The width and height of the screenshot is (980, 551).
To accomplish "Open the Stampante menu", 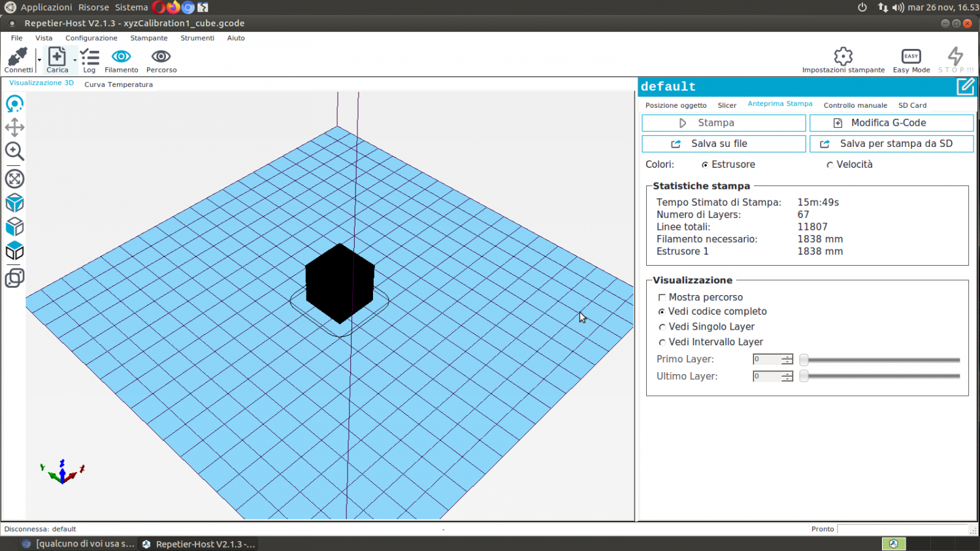I will point(149,38).
